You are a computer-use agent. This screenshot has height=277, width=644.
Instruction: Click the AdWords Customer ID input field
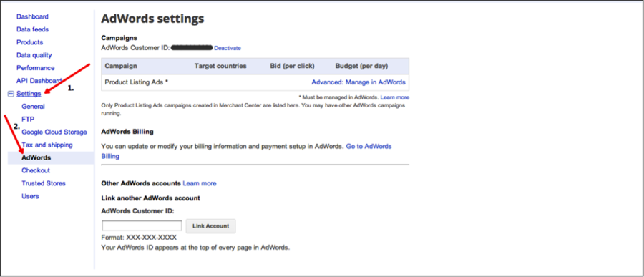click(x=142, y=225)
